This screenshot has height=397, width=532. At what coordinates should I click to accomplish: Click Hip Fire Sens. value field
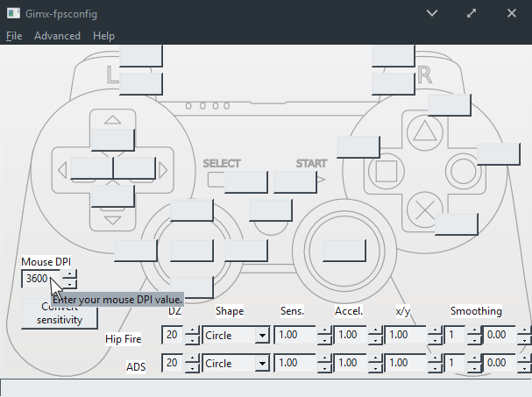tap(295, 335)
